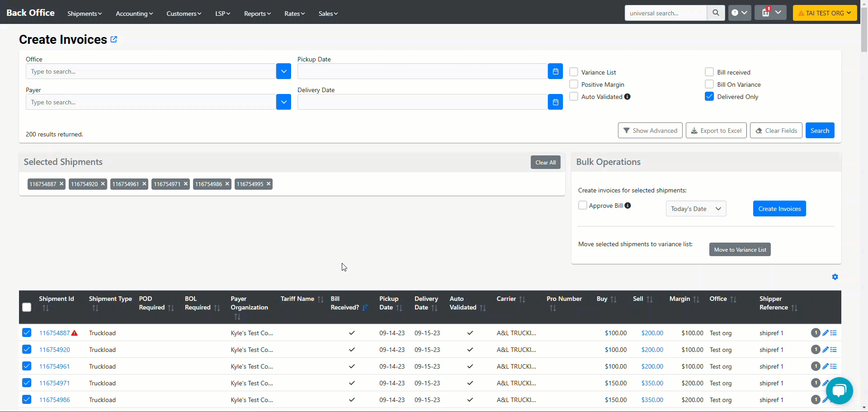Click the universal search magnifier icon
The width and height of the screenshot is (868, 412).
[x=716, y=13]
